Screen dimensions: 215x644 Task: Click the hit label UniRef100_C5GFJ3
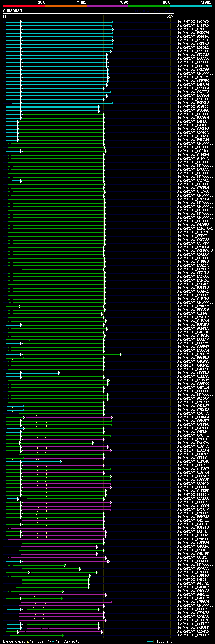[x=193, y=439]
